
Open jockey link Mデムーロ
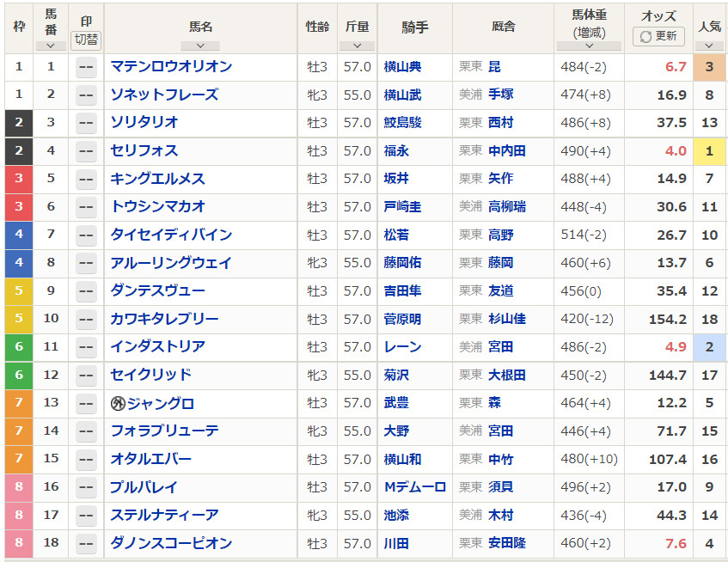click(415, 487)
